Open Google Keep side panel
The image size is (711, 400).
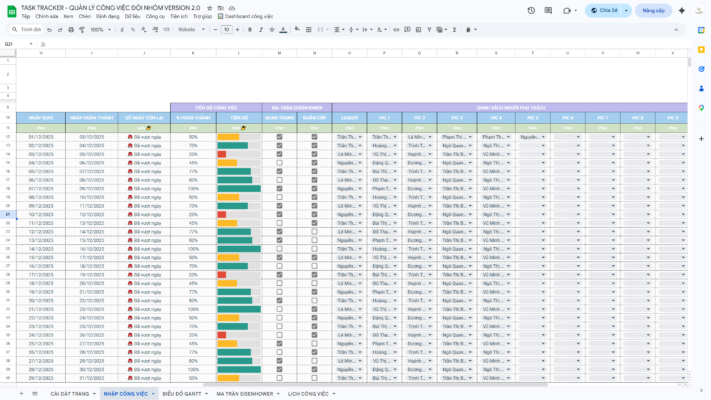pyautogui.click(x=701, y=49)
